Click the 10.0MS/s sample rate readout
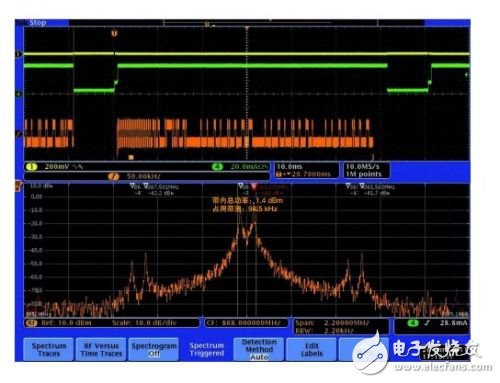This screenshot has height=383, width=500. 362,166
